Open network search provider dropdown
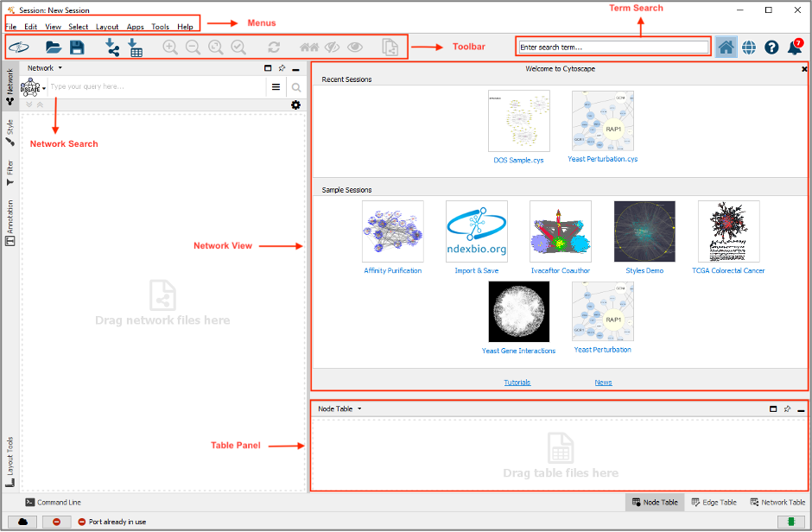Screen dimensions: 812x532 (x=33, y=87)
